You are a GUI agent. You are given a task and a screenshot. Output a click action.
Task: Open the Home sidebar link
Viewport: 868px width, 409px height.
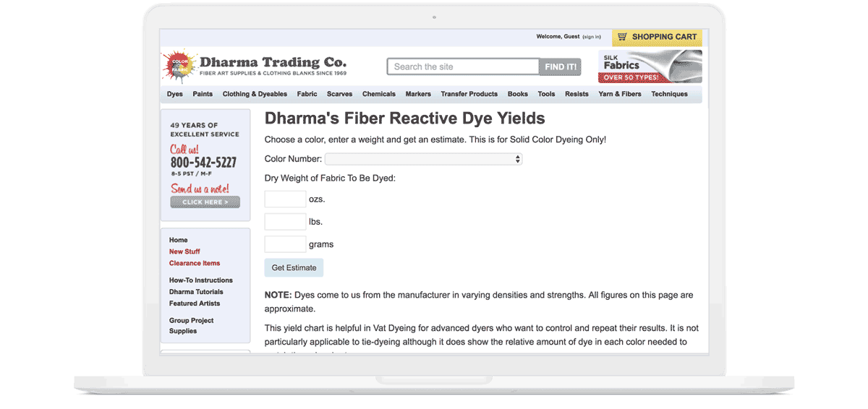coord(179,240)
